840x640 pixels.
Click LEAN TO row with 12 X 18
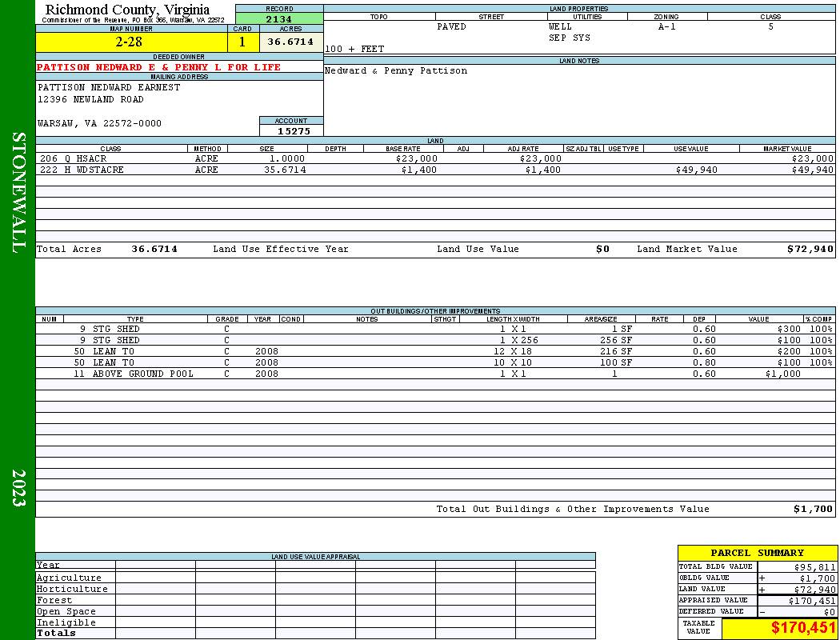click(435, 351)
